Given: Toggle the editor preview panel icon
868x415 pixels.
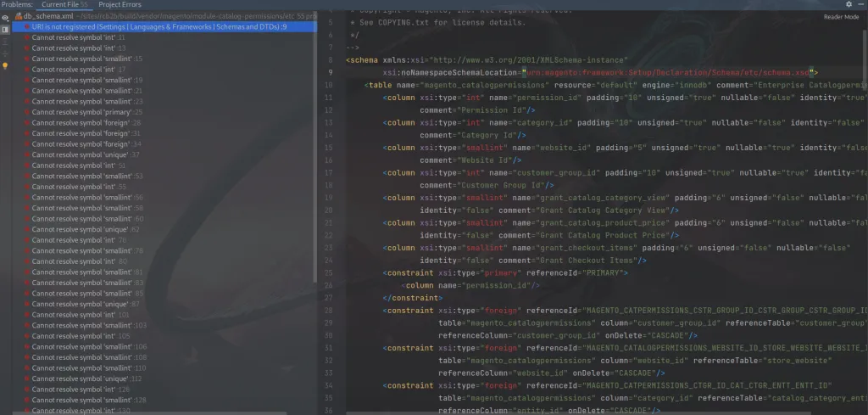Looking at the screenshot, I should coord(5,29).
